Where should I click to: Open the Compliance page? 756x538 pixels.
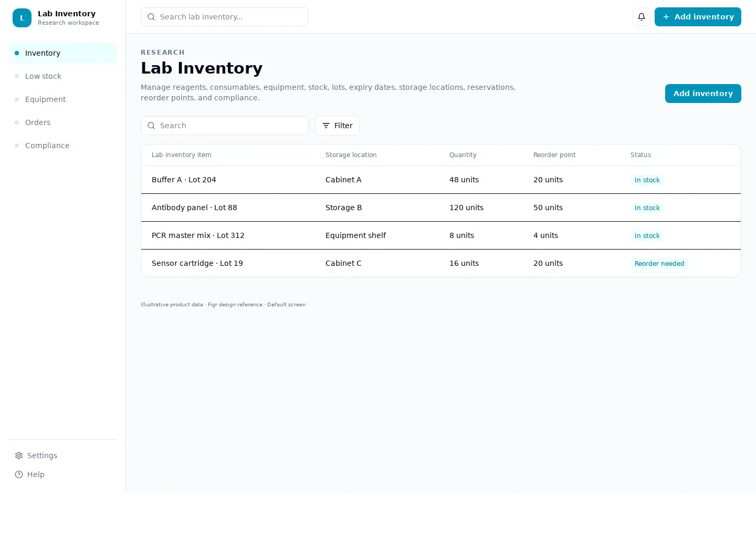tap(63, 146)
